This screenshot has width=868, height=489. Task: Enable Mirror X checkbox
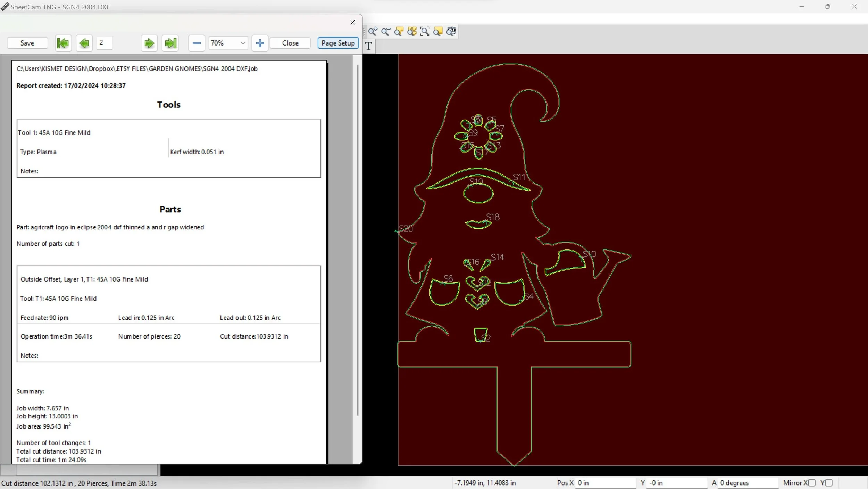coord(811,483)
